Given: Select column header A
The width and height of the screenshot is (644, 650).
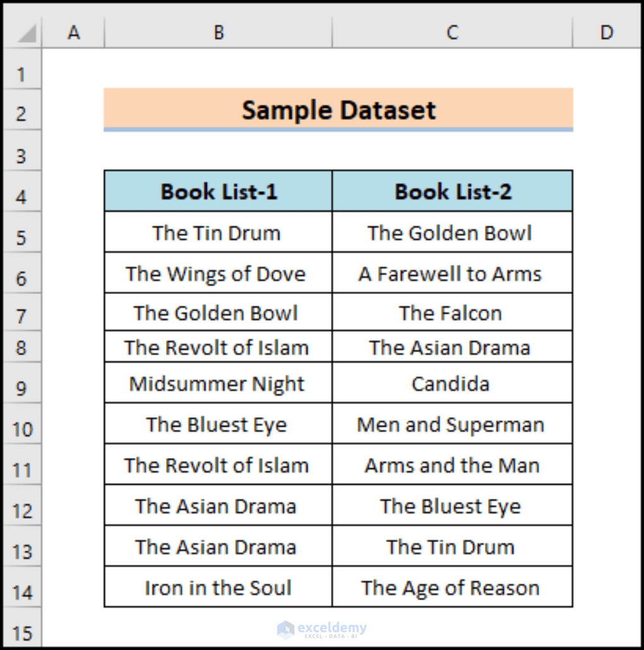Looking at the screenshot, I should coord(74,32).
